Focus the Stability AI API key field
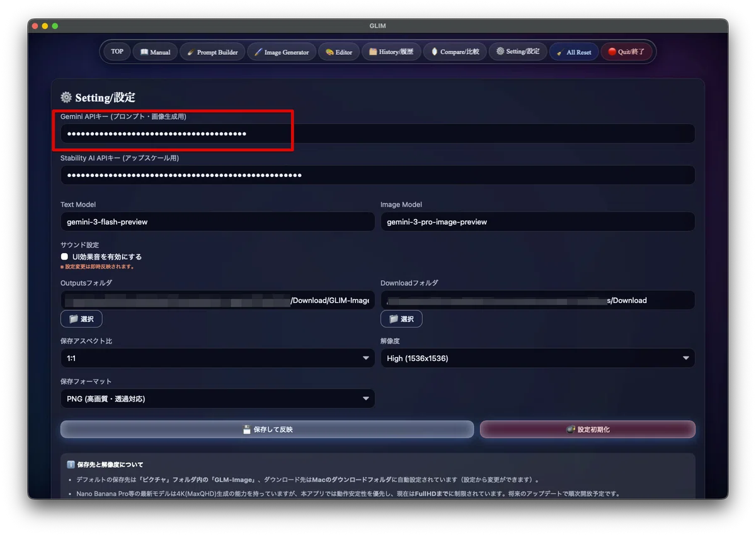The image size is (756, 536). coord(378,175)
